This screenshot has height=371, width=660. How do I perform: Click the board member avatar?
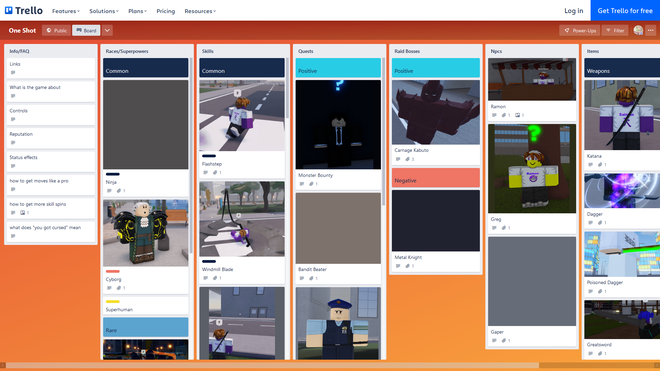point(638,30)
